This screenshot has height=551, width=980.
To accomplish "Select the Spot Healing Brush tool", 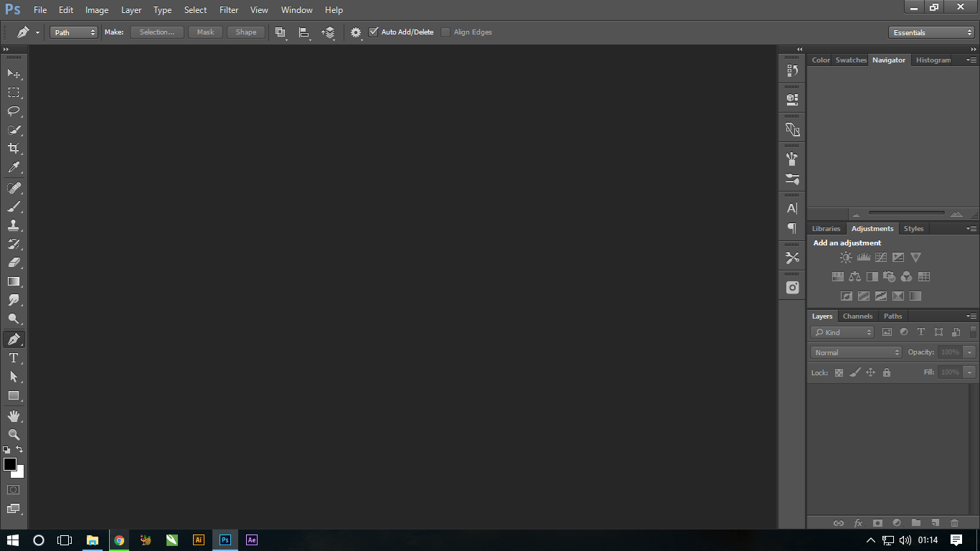I will pyautogui.click(x=14, y=188).
